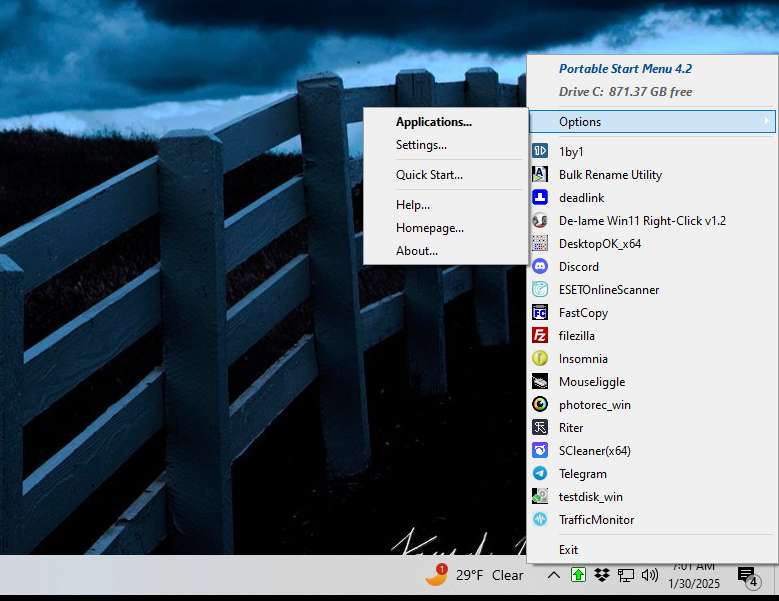Select the Riter entry text

pyautogui.click(x=571, y=428)
